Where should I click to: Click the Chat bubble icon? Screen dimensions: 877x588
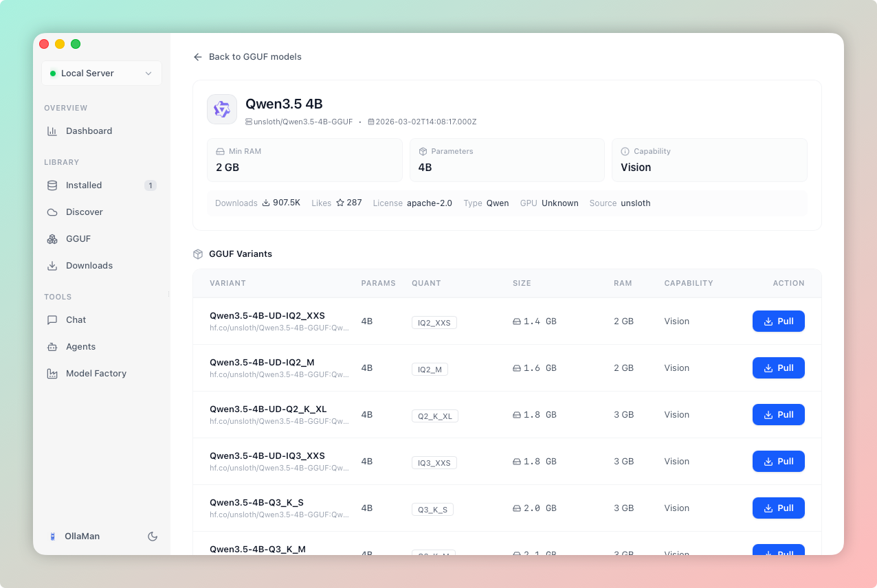pos(52,320)
